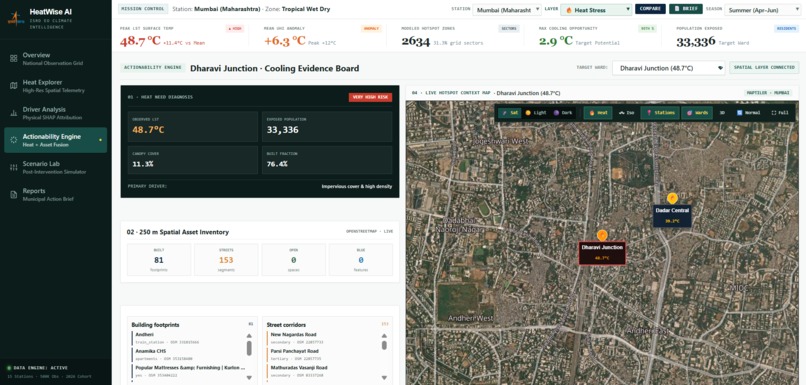Click the Driver Analysis bar chart icon
Image resolution: width=806 pixels, height=385 pixels.
click(13, 113)
